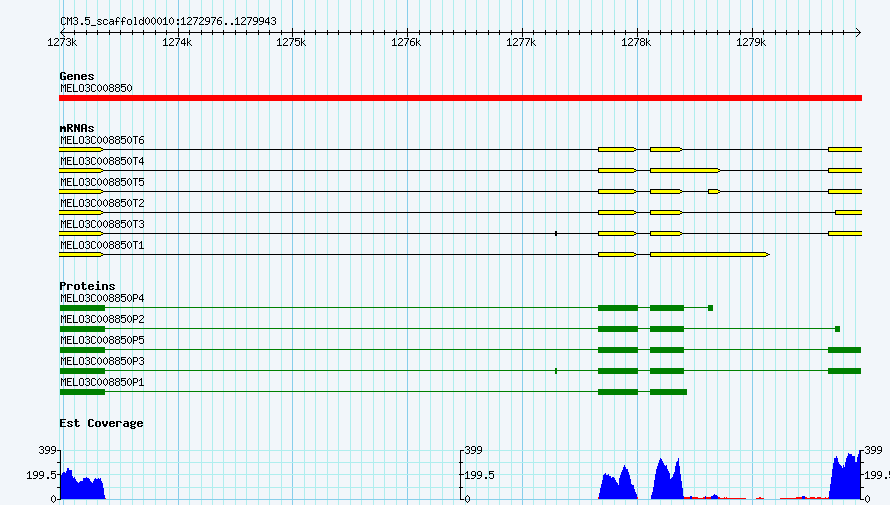Click the mRNAs track heading
The height and width of the screenshot is (505, 890).
[77, 128]
